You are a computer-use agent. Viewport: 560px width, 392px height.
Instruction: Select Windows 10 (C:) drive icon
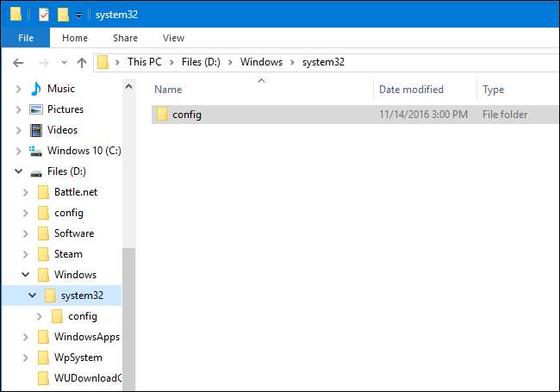pos(36,151)
